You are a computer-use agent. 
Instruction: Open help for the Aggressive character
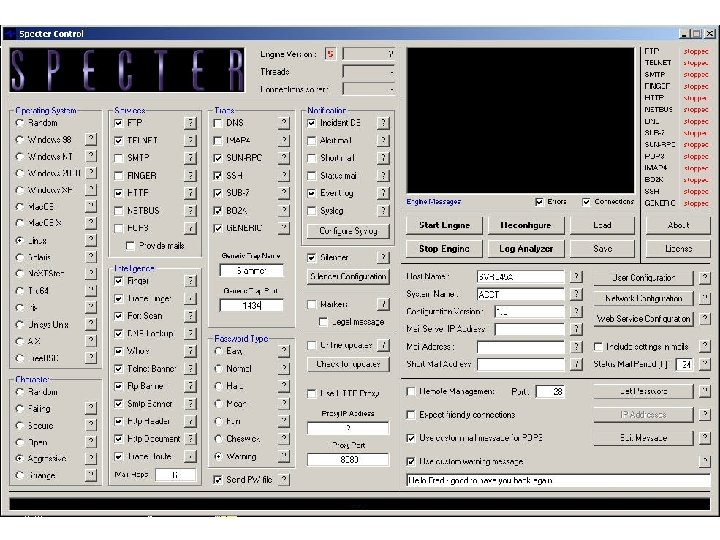pyautogui.click(x=91, y=458)
